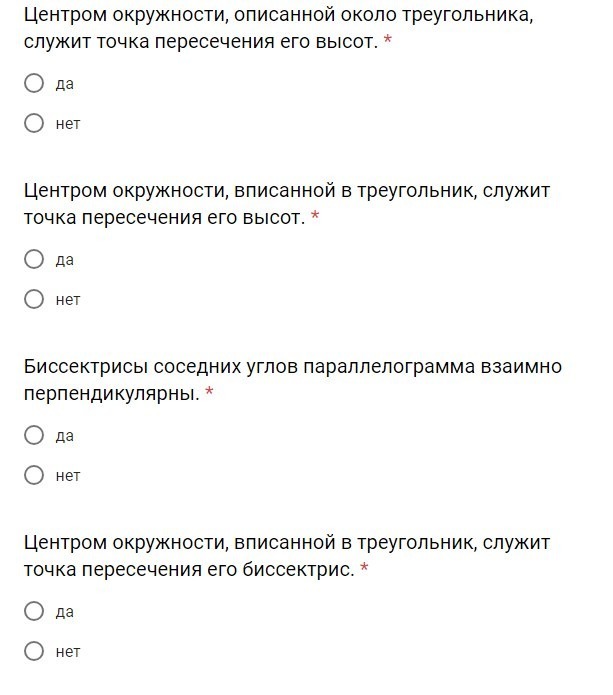The width and height of the screenshot is (613, 695).
Task: Click 'нет' label text under the last question
Action: click(x=68, y=653)
